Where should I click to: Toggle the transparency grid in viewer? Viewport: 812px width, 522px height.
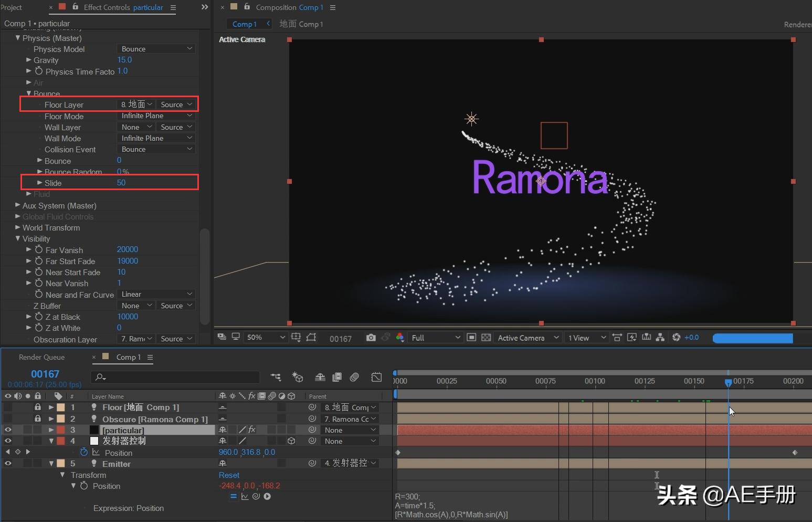point(486,338)
